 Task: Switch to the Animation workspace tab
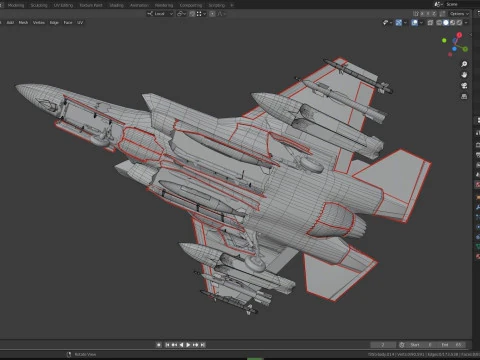(x=139, y=5)
